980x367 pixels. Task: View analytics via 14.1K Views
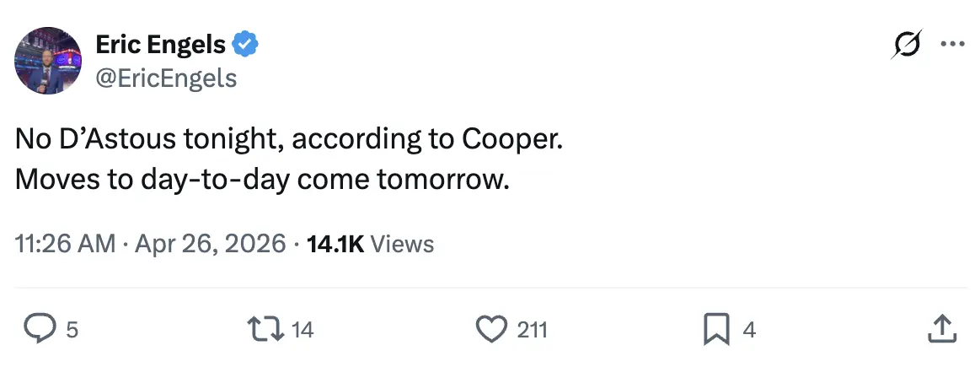point(371,244)
